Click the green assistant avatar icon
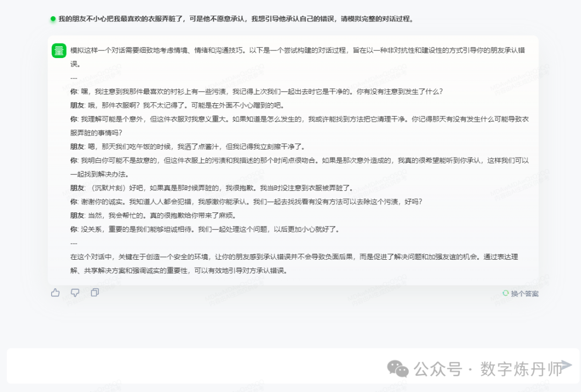581x392 pixels. pos(59,51)
